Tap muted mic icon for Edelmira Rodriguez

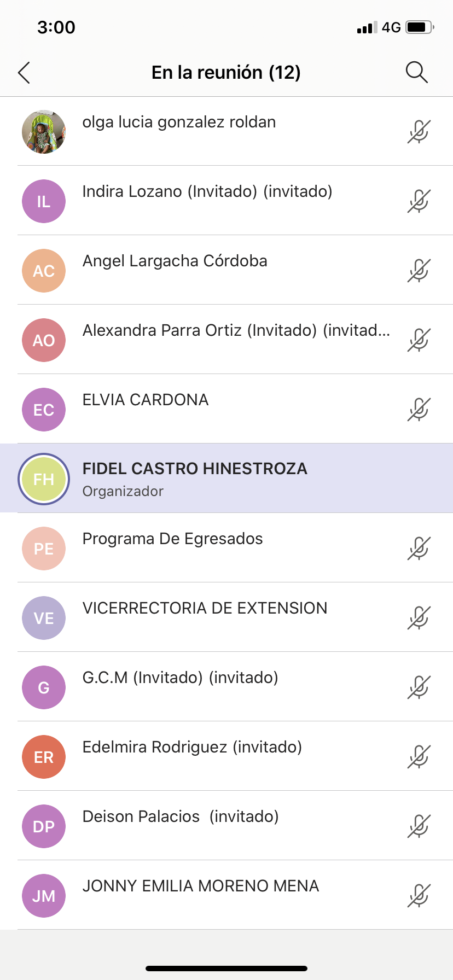pyautogui.click(x=419, y=757)
